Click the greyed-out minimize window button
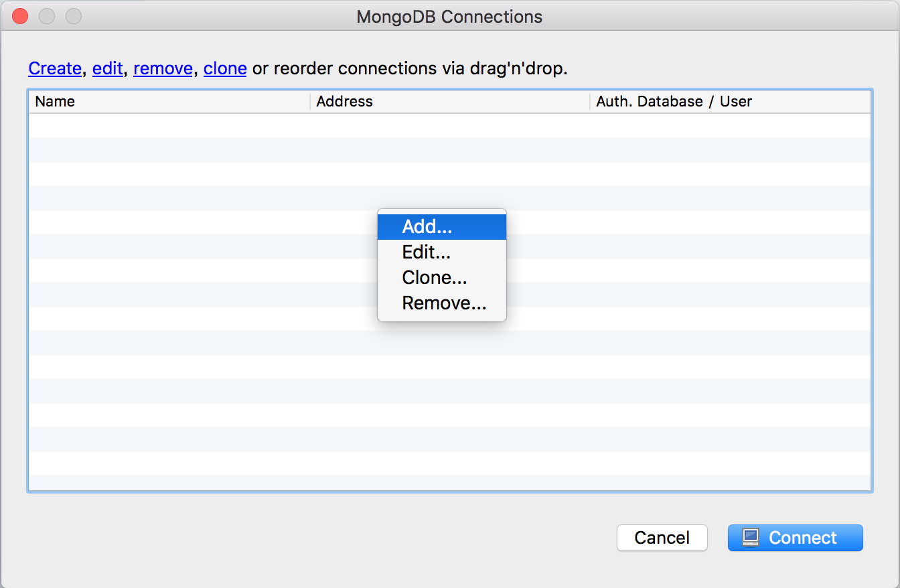This screenshot has height=588, width=900. tap(47, 16)
